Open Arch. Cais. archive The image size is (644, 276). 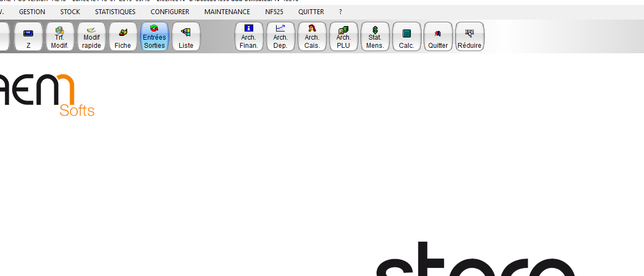pos(312,37)
